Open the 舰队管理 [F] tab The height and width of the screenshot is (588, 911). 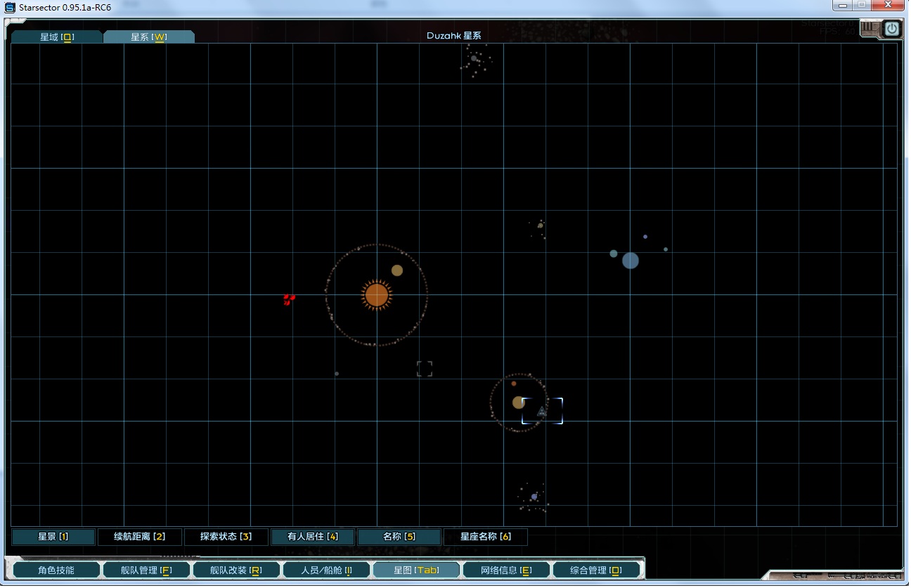click(x=147, y=570)
